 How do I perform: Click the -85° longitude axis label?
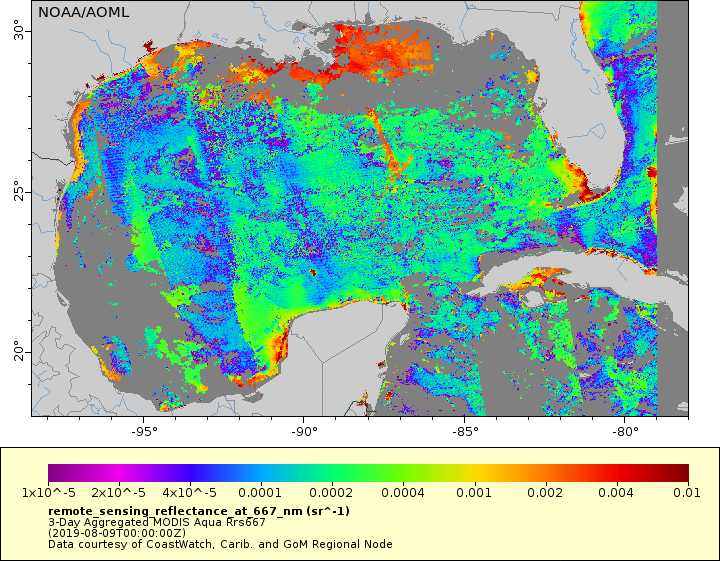464,431
